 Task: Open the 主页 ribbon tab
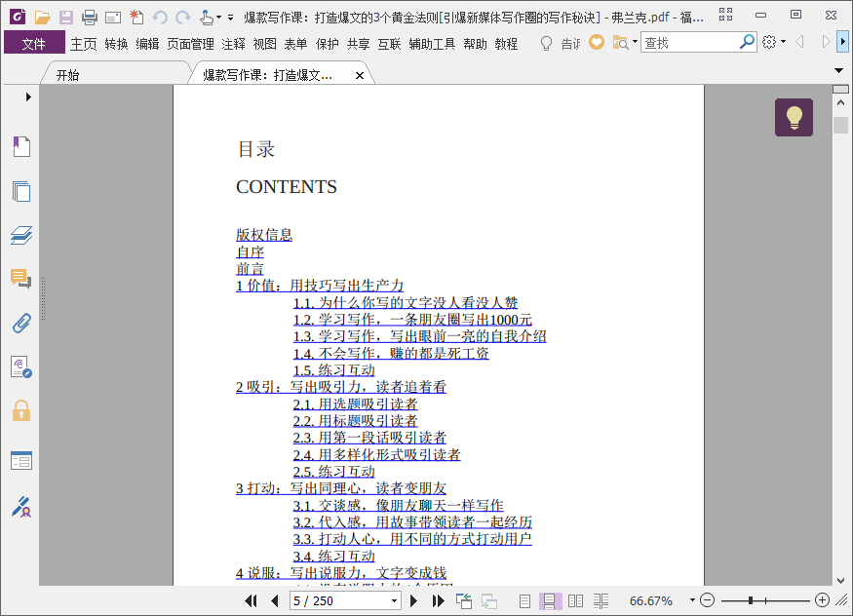(83, 44)
